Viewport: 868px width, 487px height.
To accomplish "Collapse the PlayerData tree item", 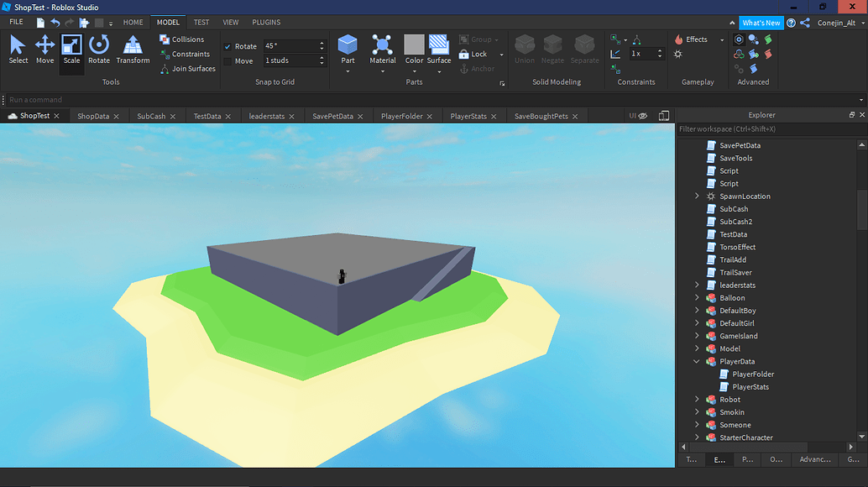I will point(696,361).
